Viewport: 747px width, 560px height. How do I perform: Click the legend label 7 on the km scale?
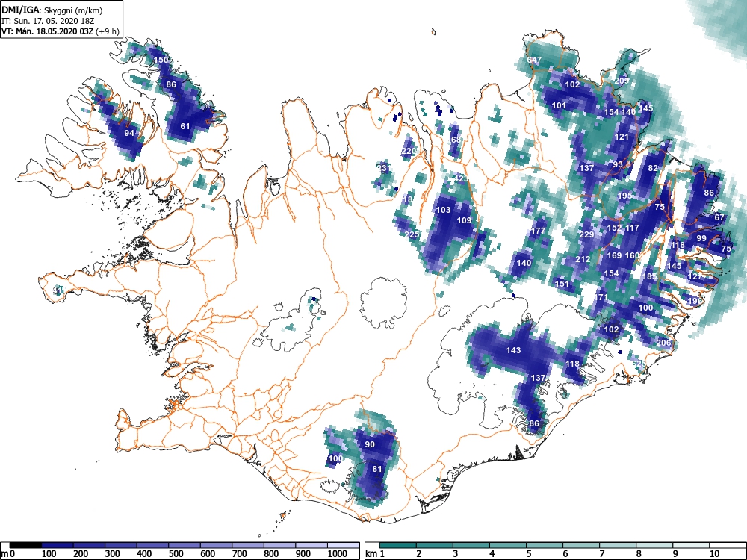tap(601, 554)
